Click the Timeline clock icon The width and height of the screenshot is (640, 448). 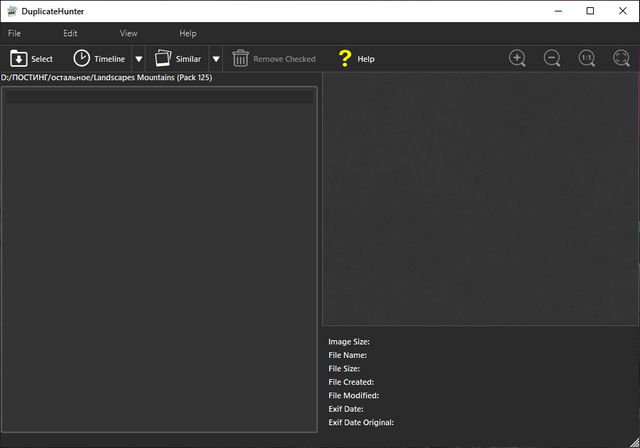81,59
